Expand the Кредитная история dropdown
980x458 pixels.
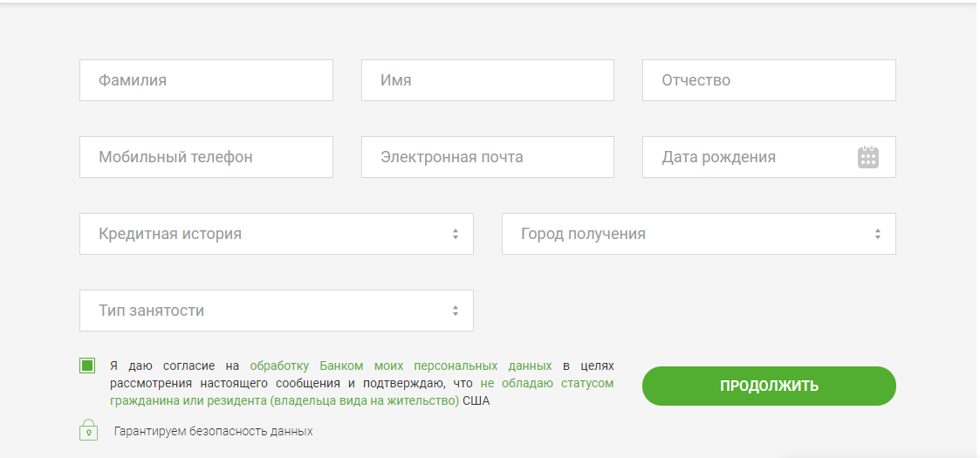coord(275,234)
